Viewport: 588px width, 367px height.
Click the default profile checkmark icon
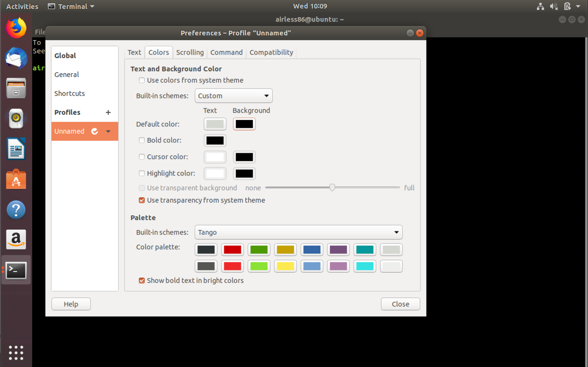(95, 131)
